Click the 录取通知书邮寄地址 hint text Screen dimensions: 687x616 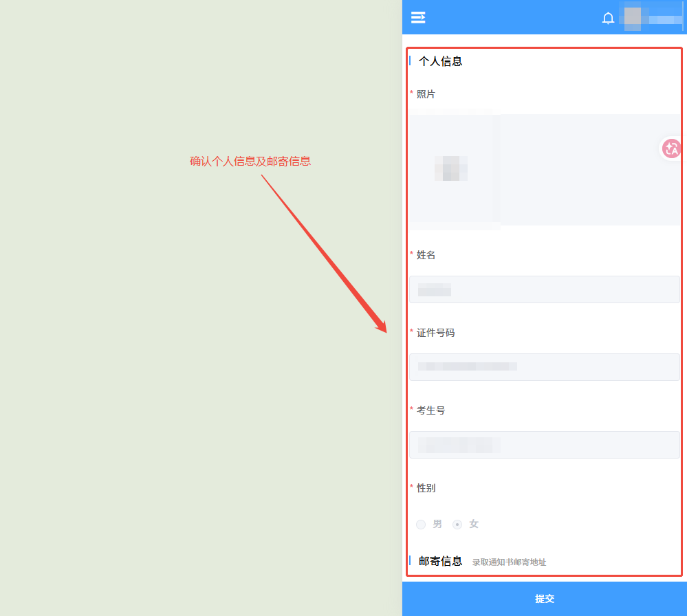pyautogui.click(x=509, y=562)
